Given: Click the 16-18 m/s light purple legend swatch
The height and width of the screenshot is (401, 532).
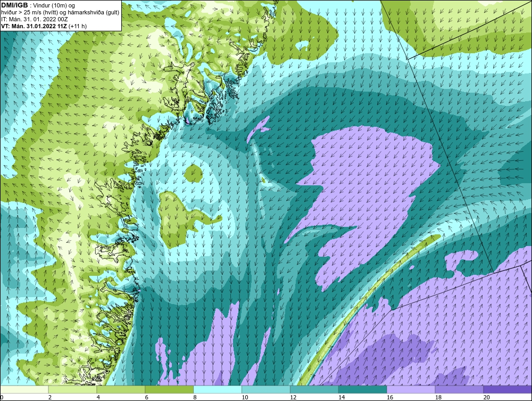Looking at the screenshot, I should pyautogui.click(x=411, y=389).
